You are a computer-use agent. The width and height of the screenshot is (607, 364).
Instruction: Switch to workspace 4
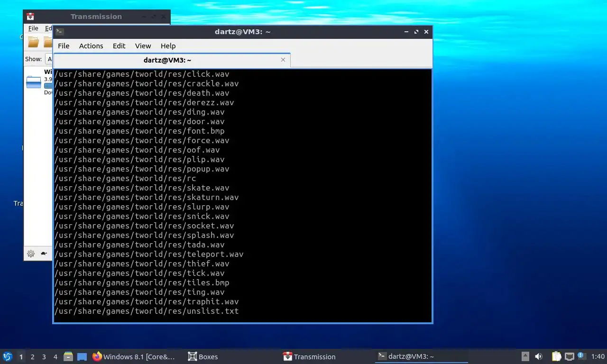[x=55, y=357]
